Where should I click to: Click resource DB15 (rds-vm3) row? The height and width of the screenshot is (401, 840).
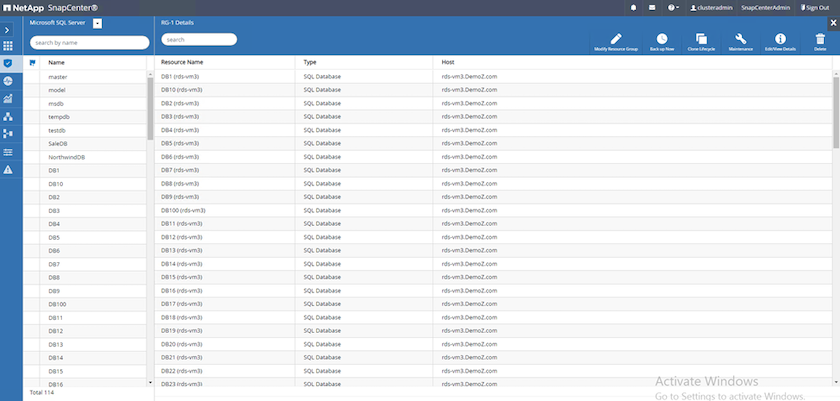(493, 277)
